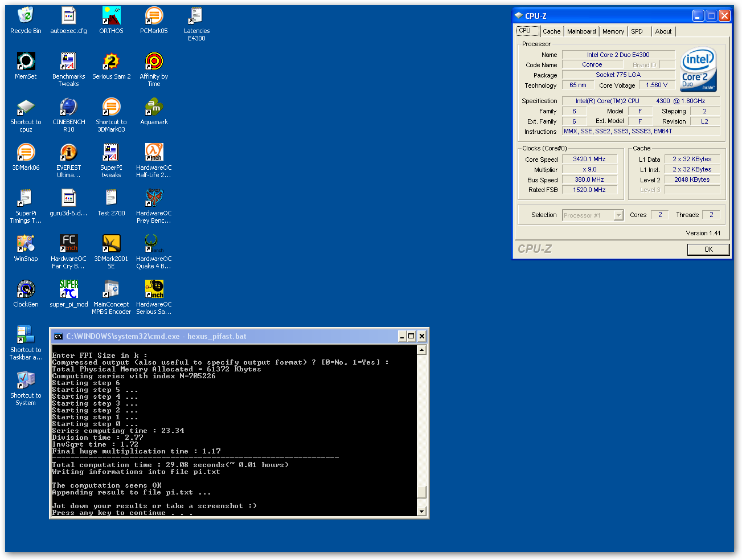
Task: Open the super_pi_mod icon
Action: 68,290
